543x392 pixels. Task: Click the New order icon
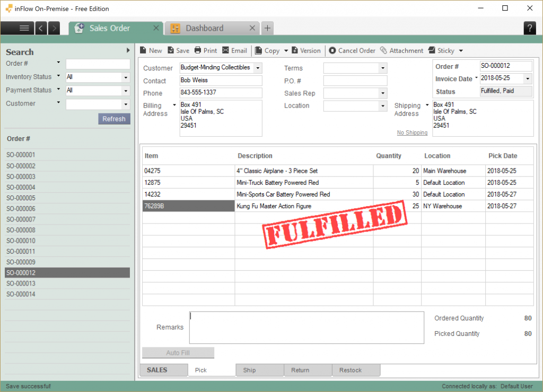pos(143,50)
